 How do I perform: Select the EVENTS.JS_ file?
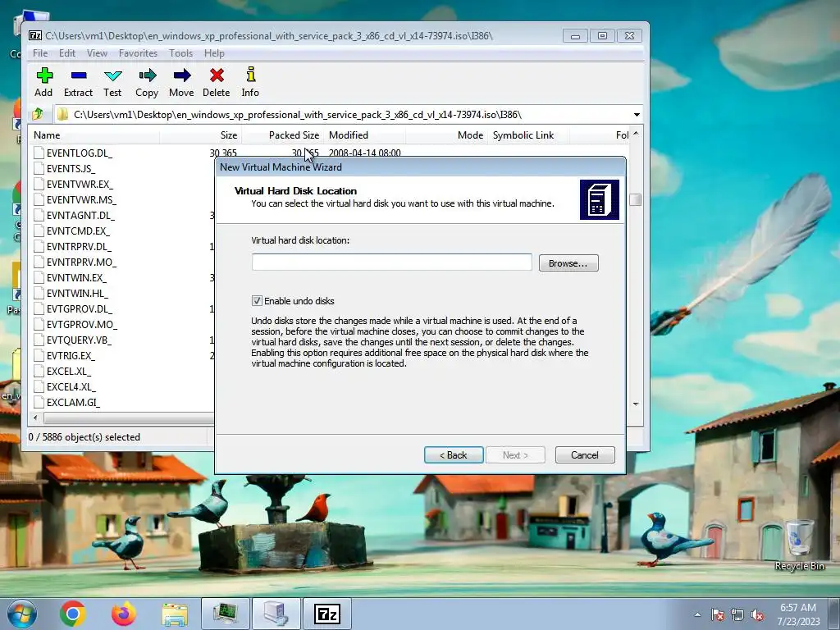pos(71,168)
